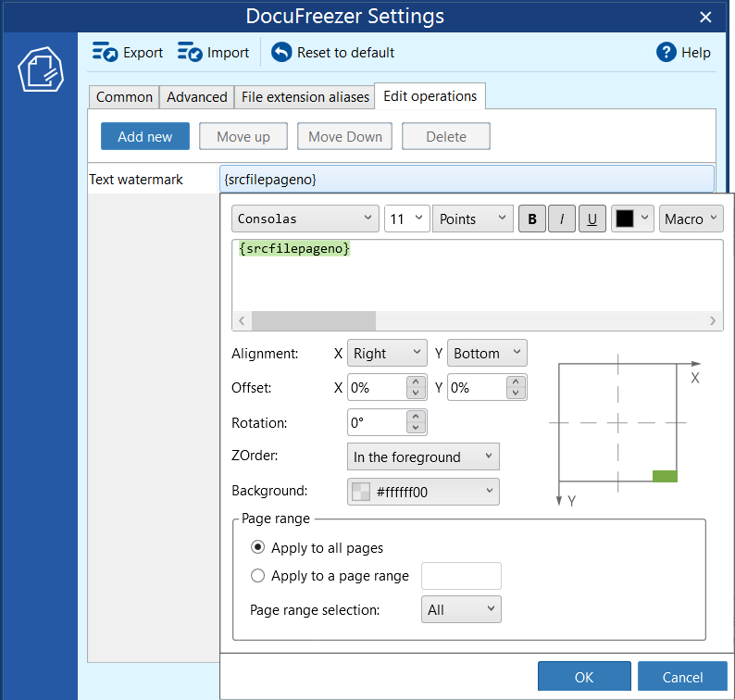The image size is (735, 700).
Task: Click green position marker in preview
Action: [665, 476]
